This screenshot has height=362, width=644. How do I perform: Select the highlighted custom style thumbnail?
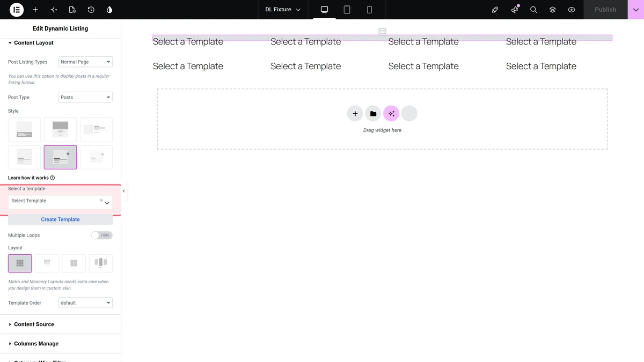point(60,157)
